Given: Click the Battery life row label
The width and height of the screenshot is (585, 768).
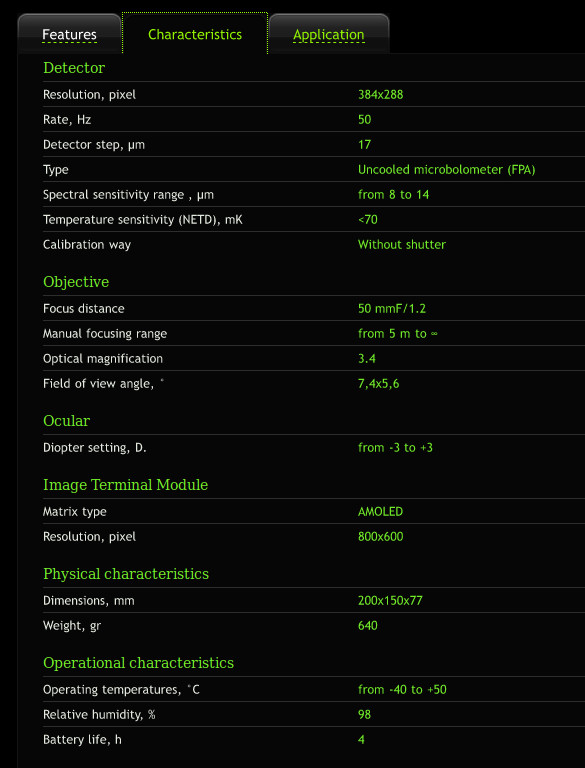Looking at the screenshot, I should point(82,740).
